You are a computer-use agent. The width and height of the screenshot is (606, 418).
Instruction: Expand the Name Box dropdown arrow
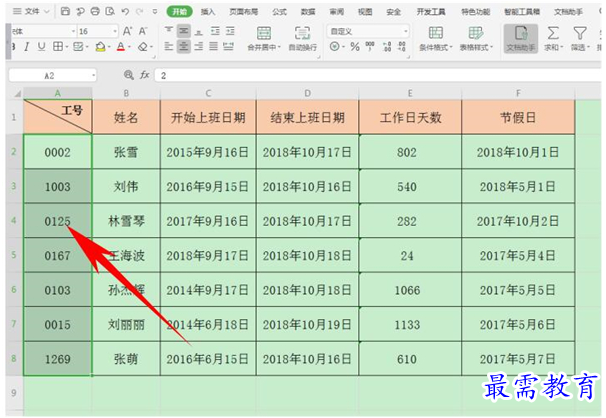(x=93, y=75)
